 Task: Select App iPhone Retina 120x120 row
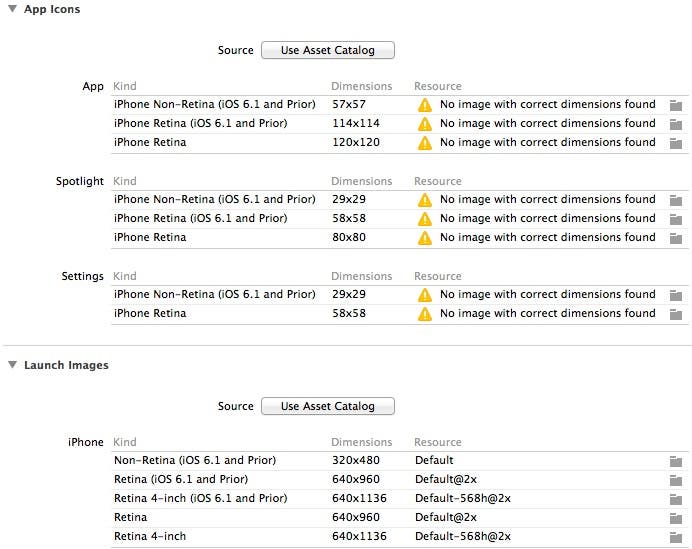coord(150,143)
